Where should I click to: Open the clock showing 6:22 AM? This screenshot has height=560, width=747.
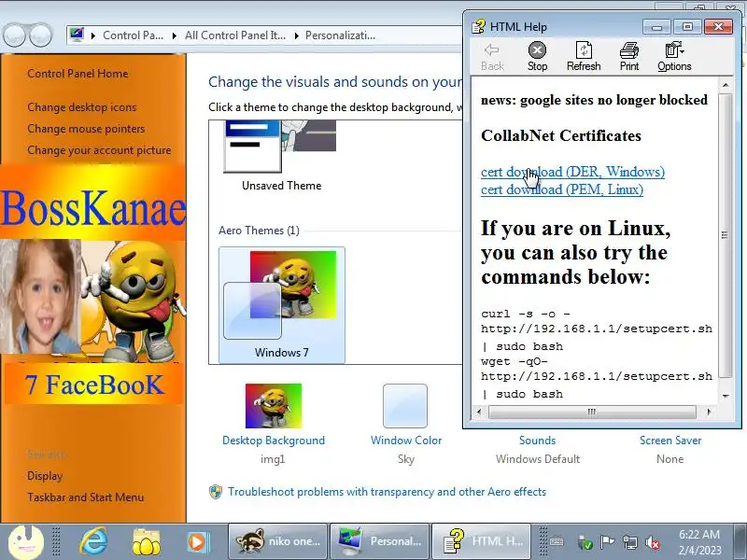pyautogui.click(x=699, y=542)
